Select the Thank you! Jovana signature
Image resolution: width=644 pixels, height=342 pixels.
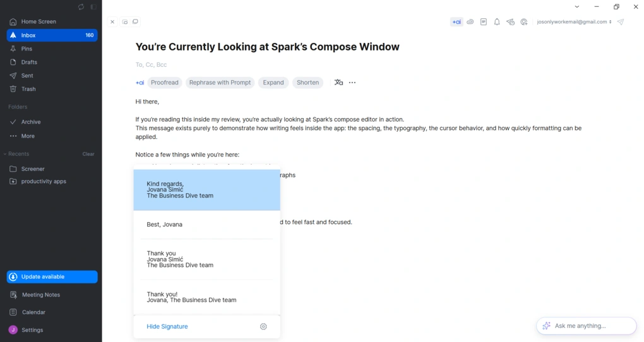206,297
